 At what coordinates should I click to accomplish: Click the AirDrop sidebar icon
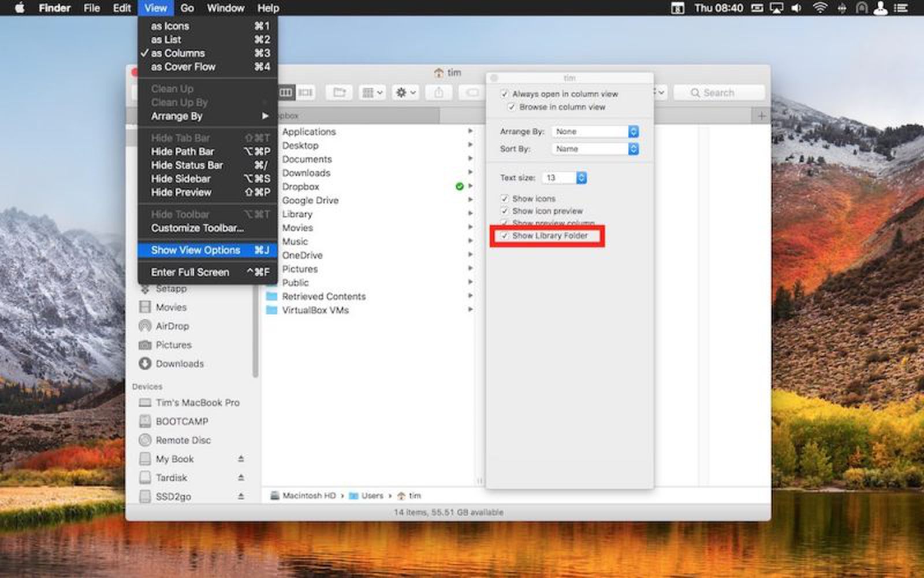[145, 326]
